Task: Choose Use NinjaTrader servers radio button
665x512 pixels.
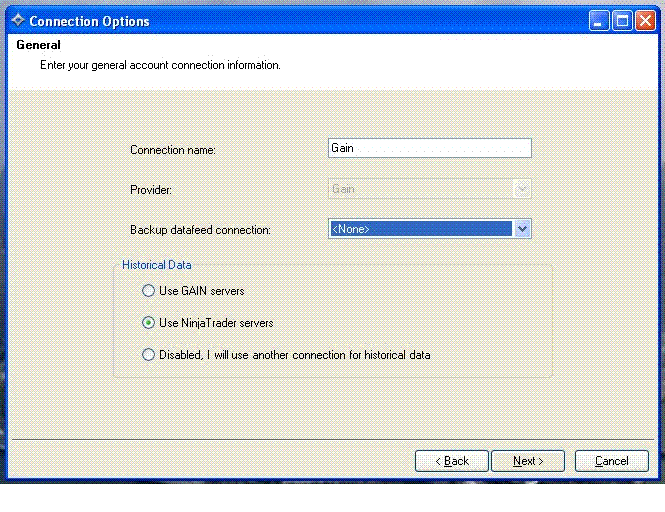Action: coord(148,323)
